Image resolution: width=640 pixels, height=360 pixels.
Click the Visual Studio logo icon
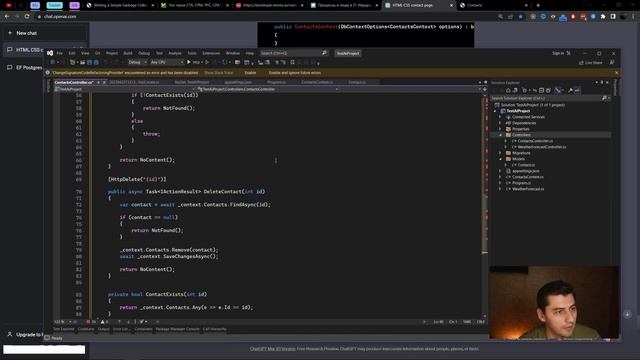[x=50, y=53]
